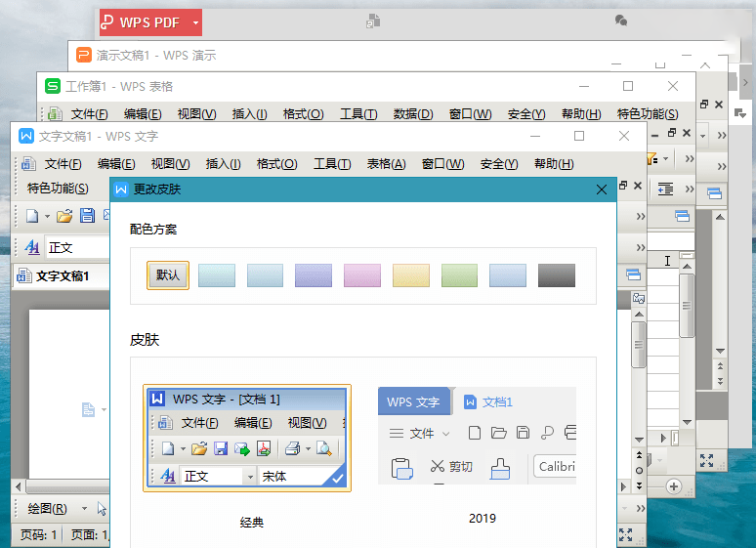Open 格式(O) menu in WPS 表格 window
Viewport: 756px width, 548px height.
point(303,114)
